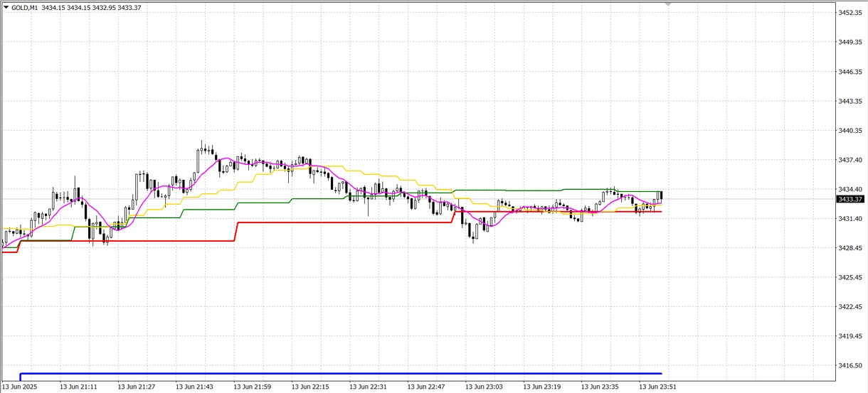The height and width of the screenshot is (393, 868).
Task: Click the 13 Jun 23:03 time label
Action: click(485, 387)
